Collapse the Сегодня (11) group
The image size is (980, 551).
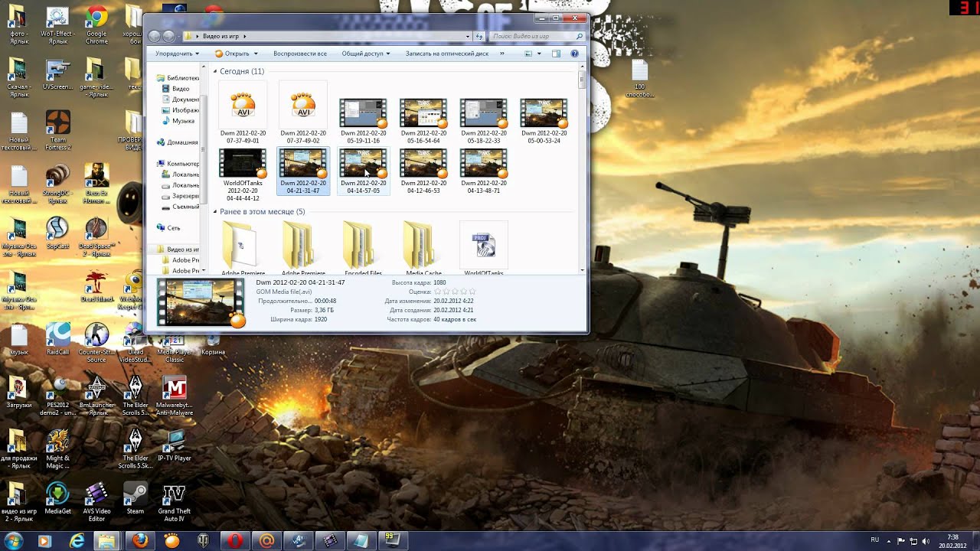(215, 71)
